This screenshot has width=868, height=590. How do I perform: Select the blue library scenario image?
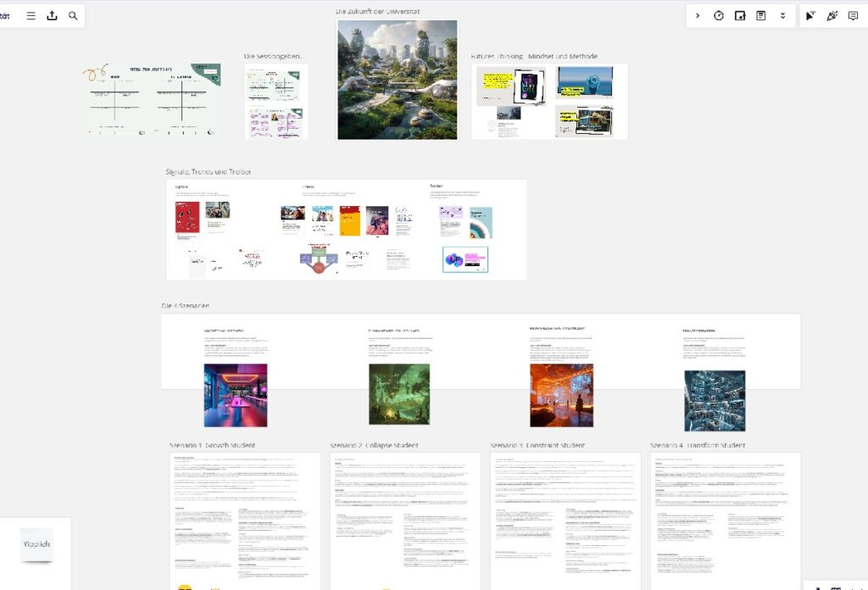click(x=715, y=401)
